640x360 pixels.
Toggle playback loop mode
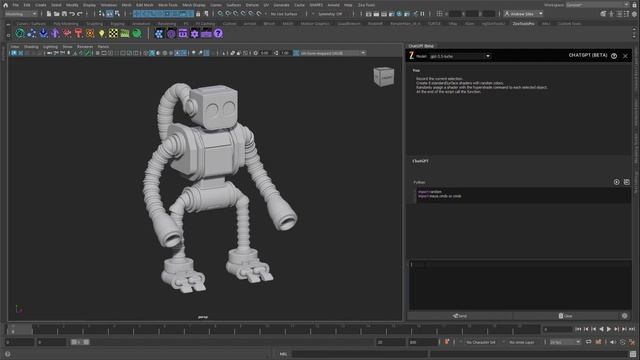point(589,342)
